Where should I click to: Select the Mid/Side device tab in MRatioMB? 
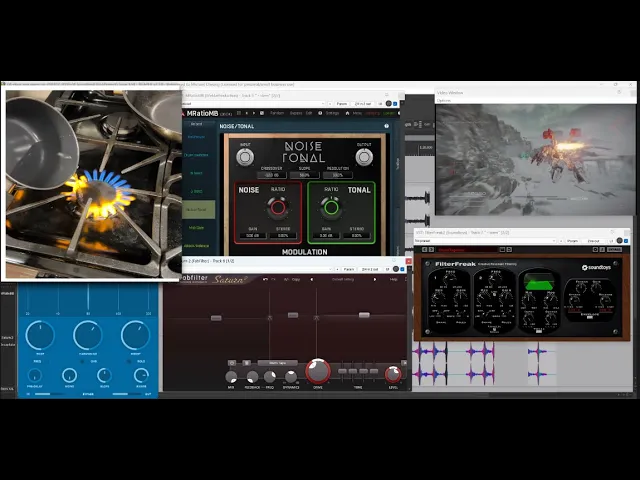click(196, 228)
